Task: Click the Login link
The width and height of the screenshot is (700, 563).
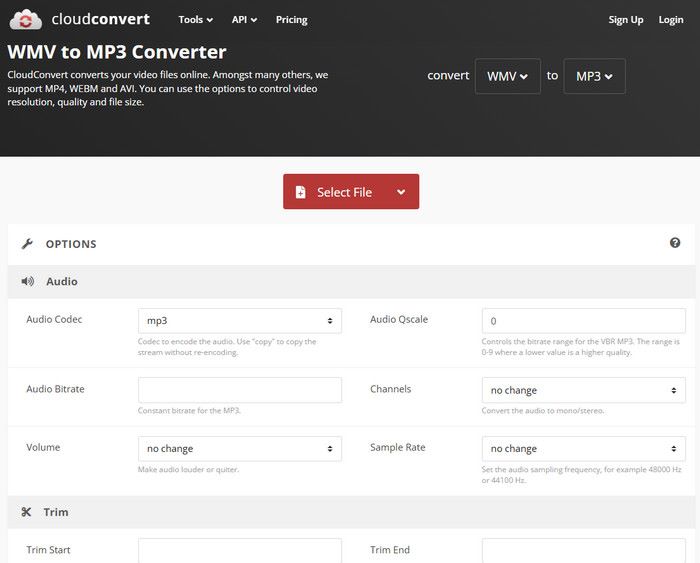Action: click(x=671, y=20)
